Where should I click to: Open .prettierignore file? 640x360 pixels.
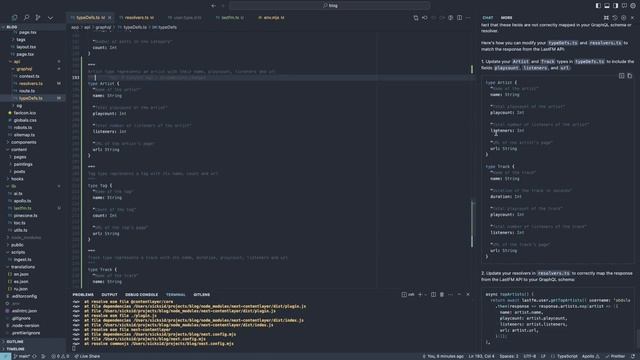tap(33, 333)
